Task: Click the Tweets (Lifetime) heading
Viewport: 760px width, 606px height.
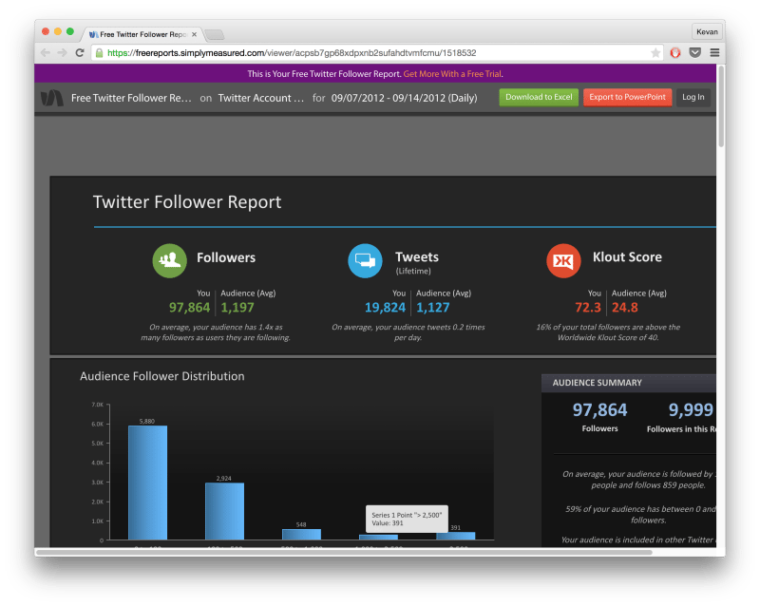Action: tap(417, 262)
